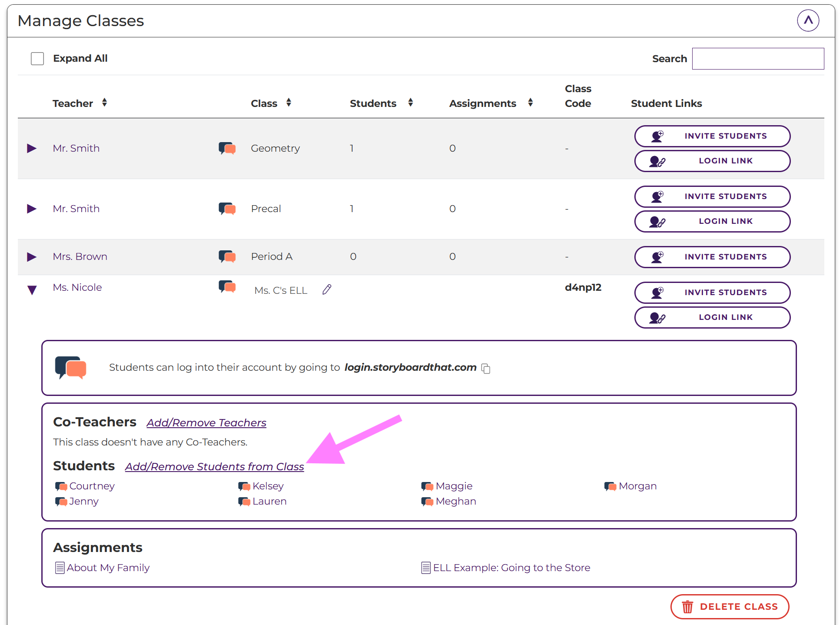Click Courtney's student icon
840x625 pixels.
(x=61, y=486)
